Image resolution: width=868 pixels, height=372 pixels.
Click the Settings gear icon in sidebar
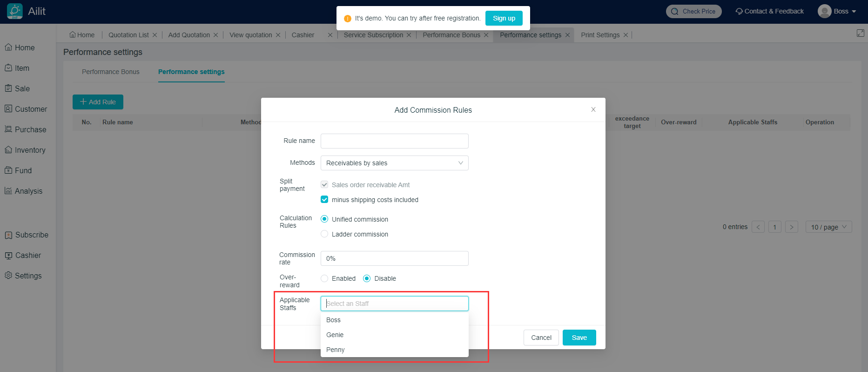(x=8, y=276)
